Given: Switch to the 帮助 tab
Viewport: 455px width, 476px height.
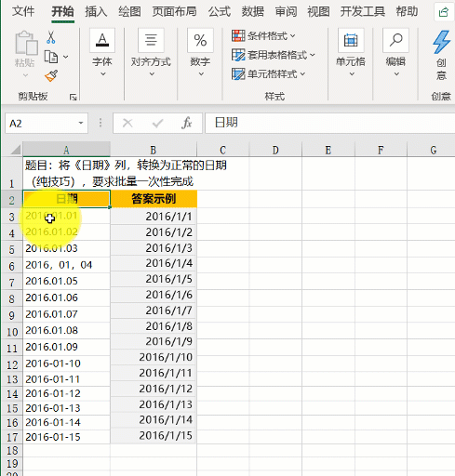Looking at the screenshot, I should click(407, 11).
